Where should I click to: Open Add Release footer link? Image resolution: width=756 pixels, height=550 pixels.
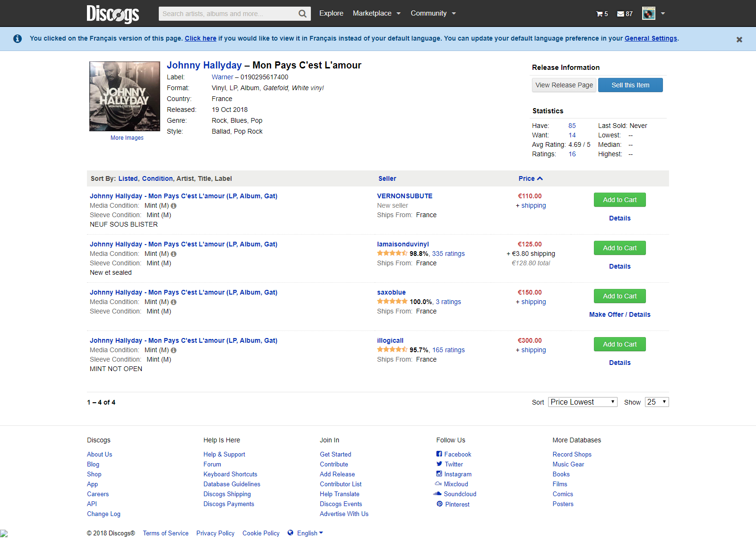tap(337, 474)
